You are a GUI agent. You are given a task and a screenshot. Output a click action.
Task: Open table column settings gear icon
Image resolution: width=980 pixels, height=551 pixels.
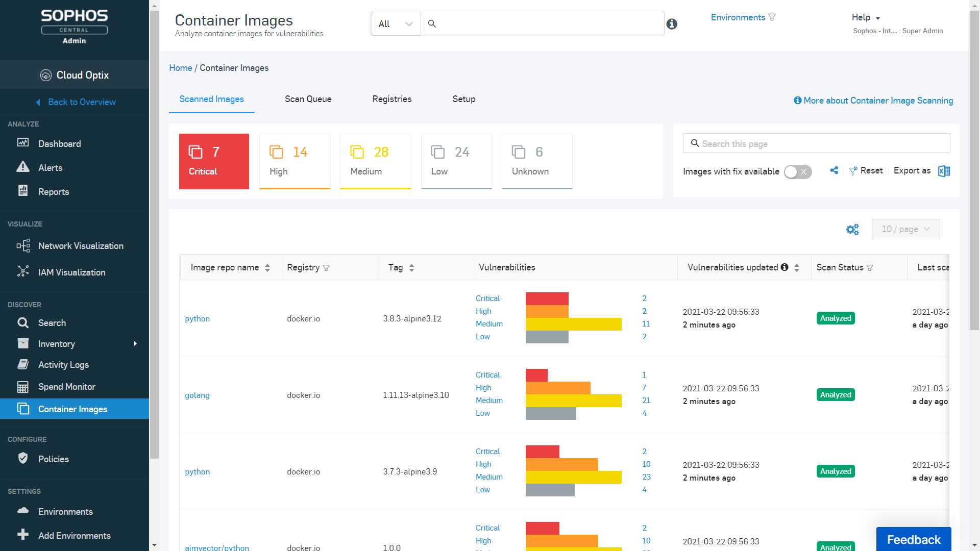pos(852,230)
